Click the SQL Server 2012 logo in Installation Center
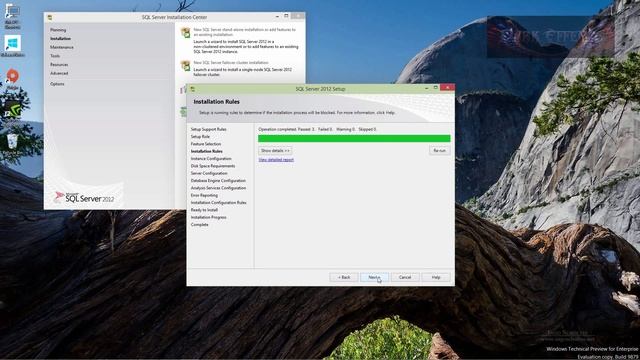This screenshot has height=360, width=640. [x=84, y=198]
